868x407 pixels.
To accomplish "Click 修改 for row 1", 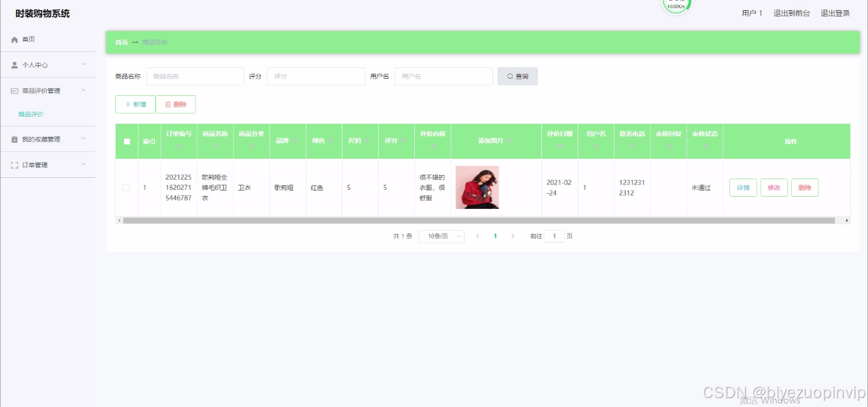I will click(x=774, y=188).
